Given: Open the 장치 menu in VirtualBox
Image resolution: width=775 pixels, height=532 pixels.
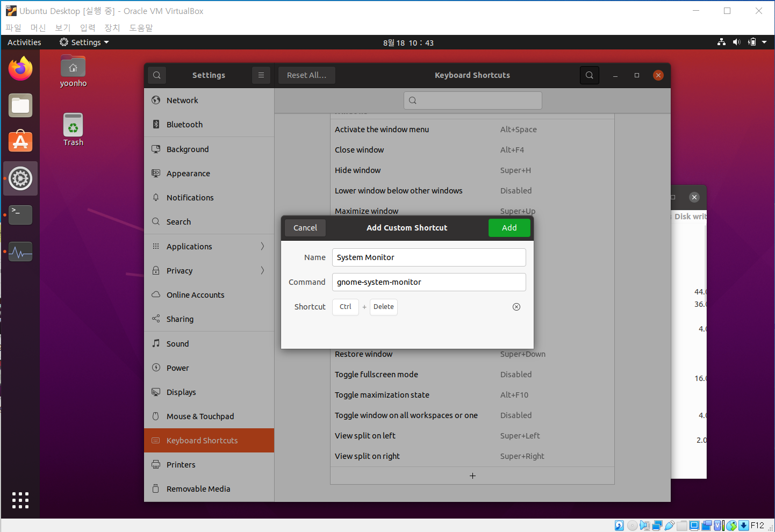Looking at the screenshot, I should (x=112, y=27).
